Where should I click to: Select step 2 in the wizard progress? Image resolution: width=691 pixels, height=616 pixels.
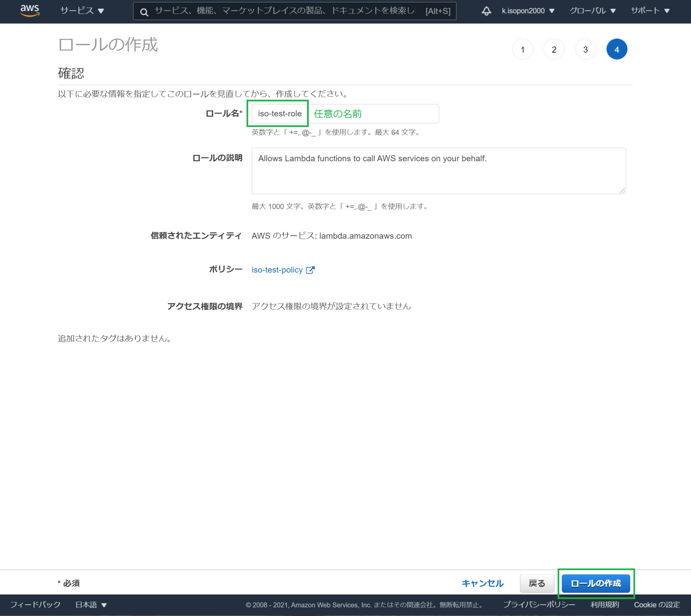tap(554, 49)
